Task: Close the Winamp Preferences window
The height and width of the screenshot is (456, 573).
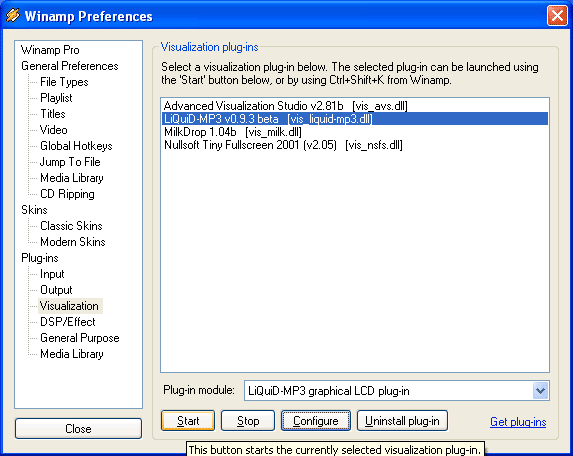Action: coord(557,16)
